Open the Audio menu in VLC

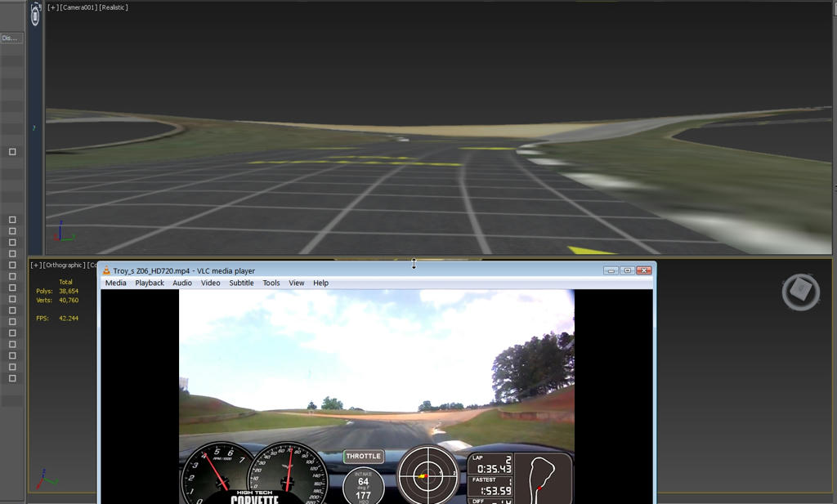tap(182, 283)
